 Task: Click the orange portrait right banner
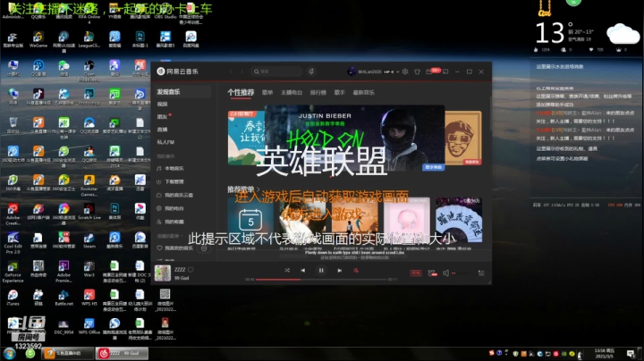463,138
